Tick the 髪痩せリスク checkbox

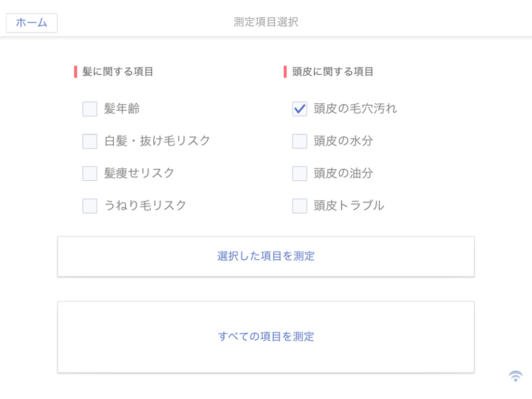(90, 174)
